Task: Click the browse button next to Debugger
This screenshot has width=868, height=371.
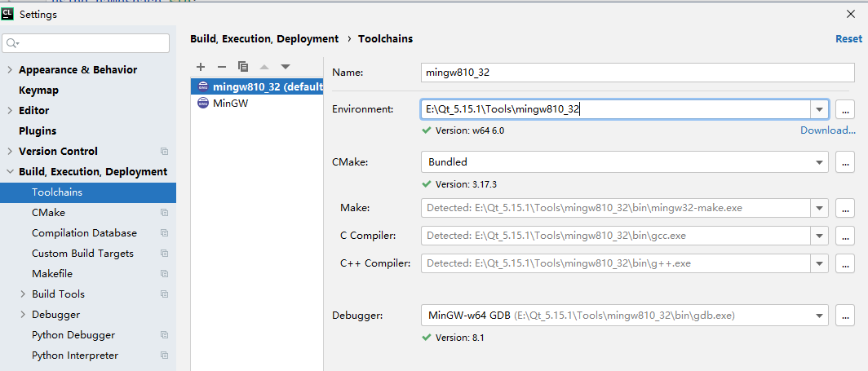Action: pos(844,316)
